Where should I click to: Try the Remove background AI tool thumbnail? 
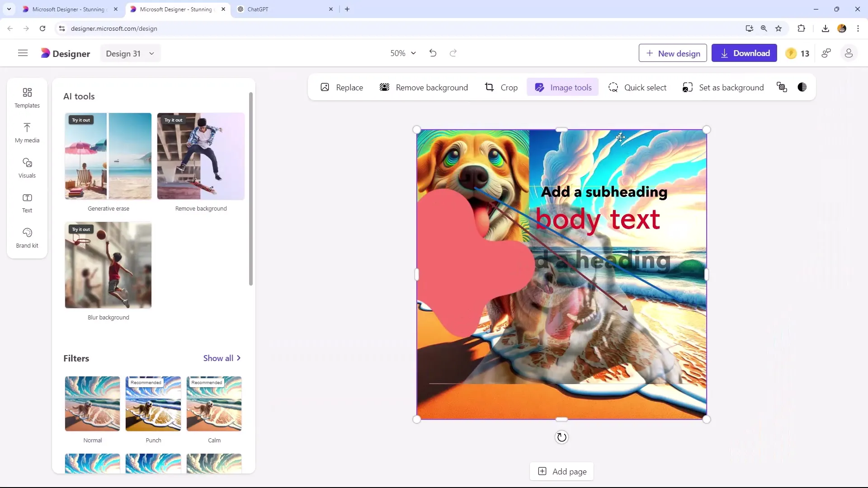(201, 156)
